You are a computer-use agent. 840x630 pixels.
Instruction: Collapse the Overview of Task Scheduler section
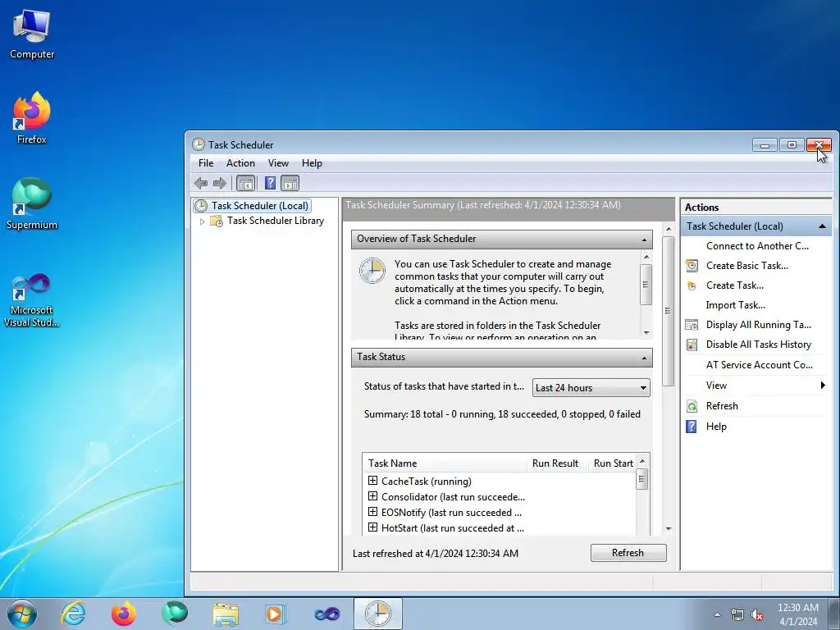pos(644,240)
